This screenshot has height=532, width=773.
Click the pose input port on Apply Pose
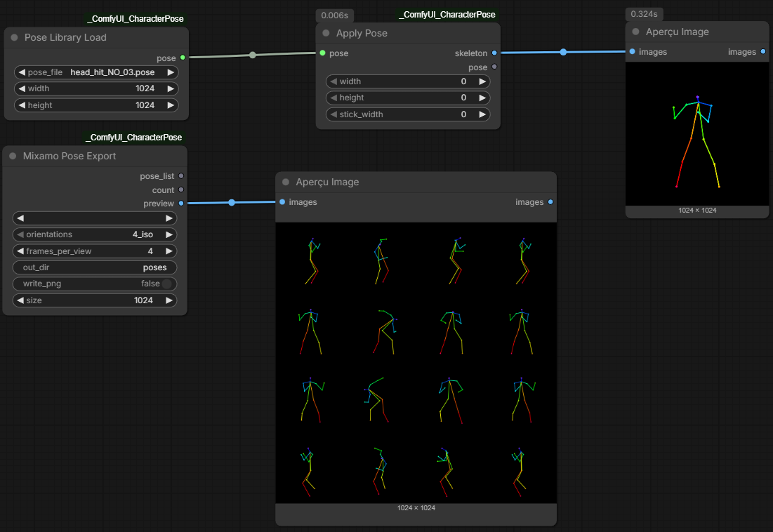[x=322, y=53]
